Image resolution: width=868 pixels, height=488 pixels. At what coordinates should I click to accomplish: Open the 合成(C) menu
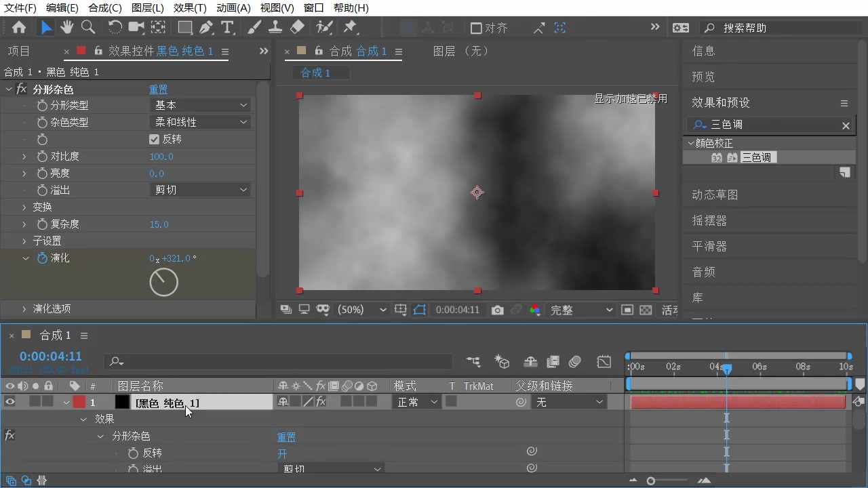pos(105,8)
